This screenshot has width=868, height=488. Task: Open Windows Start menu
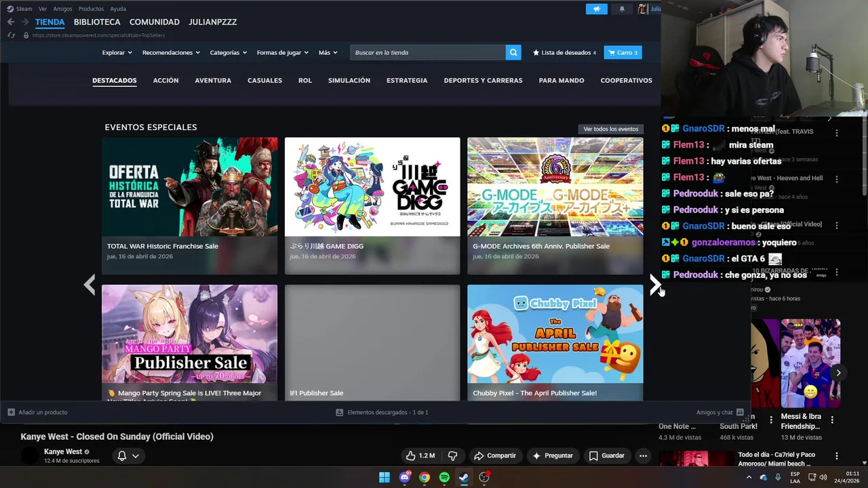pos(384,477)
